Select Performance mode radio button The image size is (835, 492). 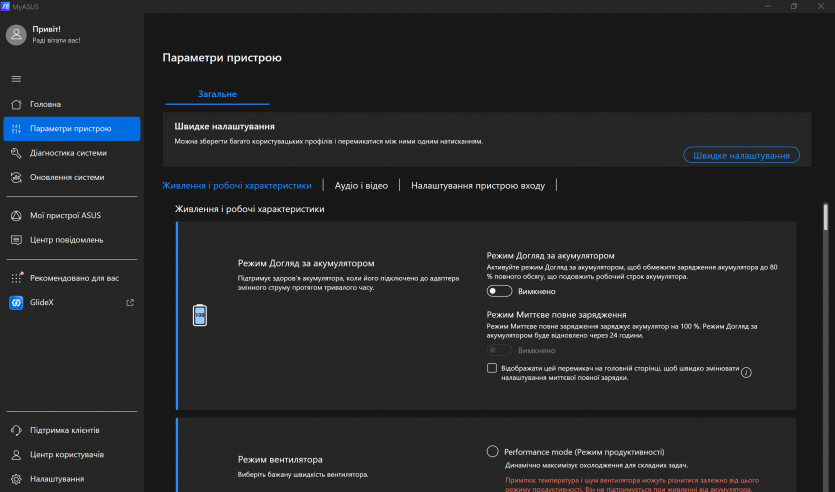[x=492, y=451]
